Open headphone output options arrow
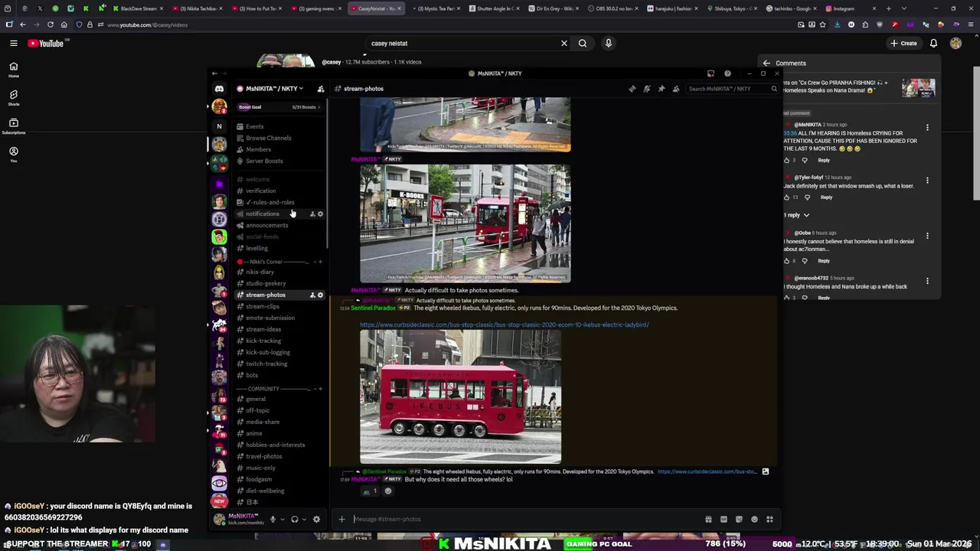 (304, 519)
